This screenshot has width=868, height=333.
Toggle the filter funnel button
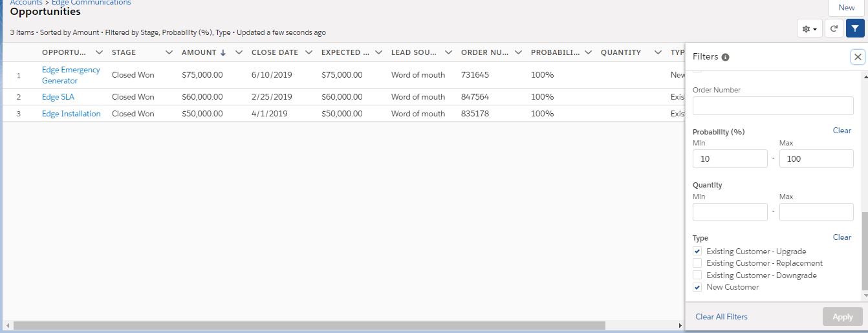pyautogui.click(x=855, y=29)
